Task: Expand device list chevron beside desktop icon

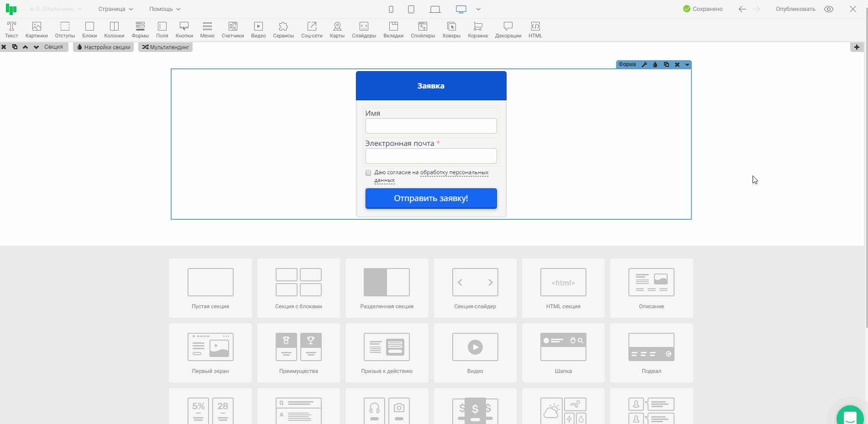Action: tap(478, 9)
